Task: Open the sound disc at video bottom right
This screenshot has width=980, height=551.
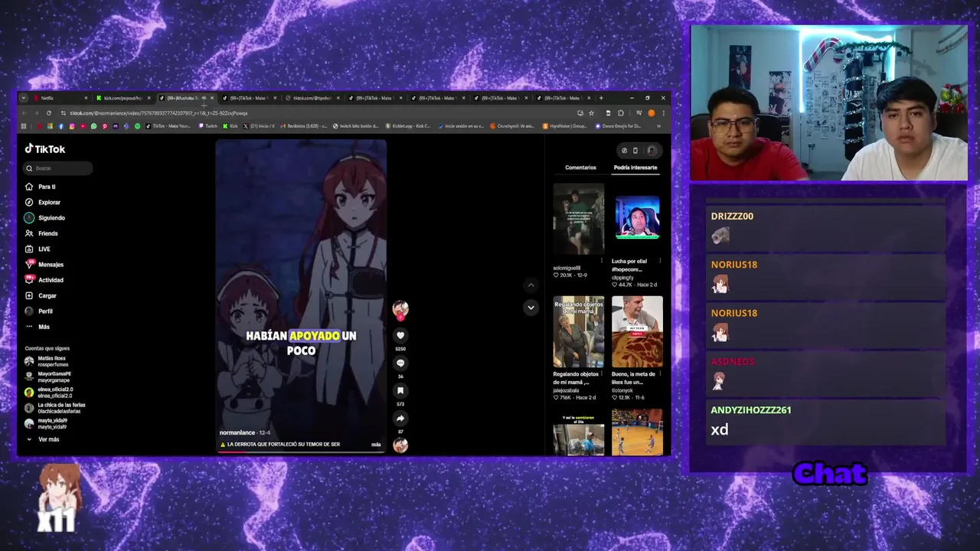Action: [400, 445]
